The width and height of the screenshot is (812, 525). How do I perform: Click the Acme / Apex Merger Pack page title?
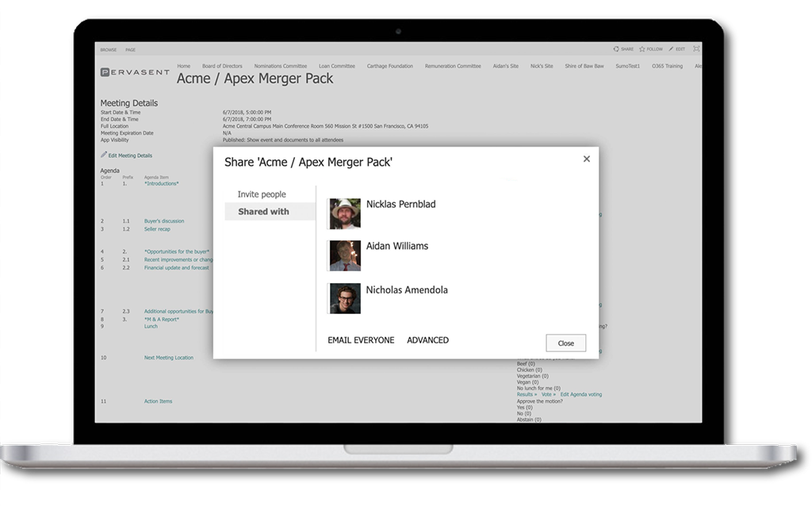click(255, 79)
